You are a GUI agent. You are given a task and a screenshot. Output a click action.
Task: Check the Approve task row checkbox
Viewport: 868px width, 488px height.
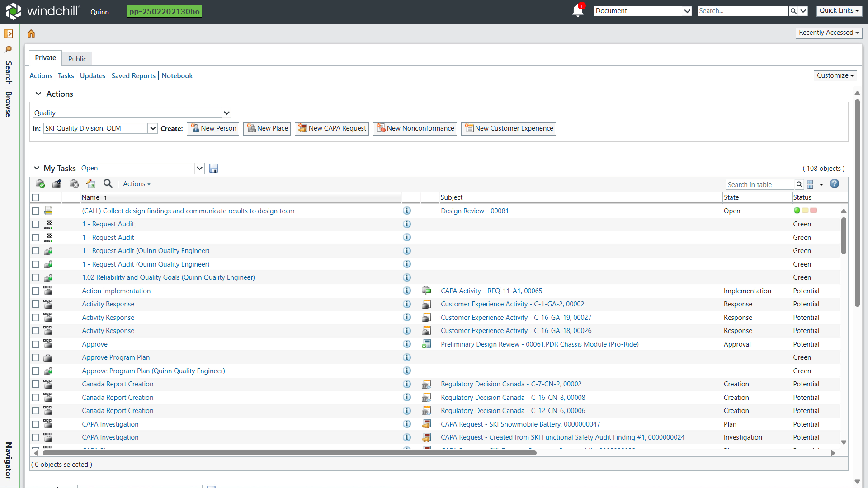tap(35, 344)
